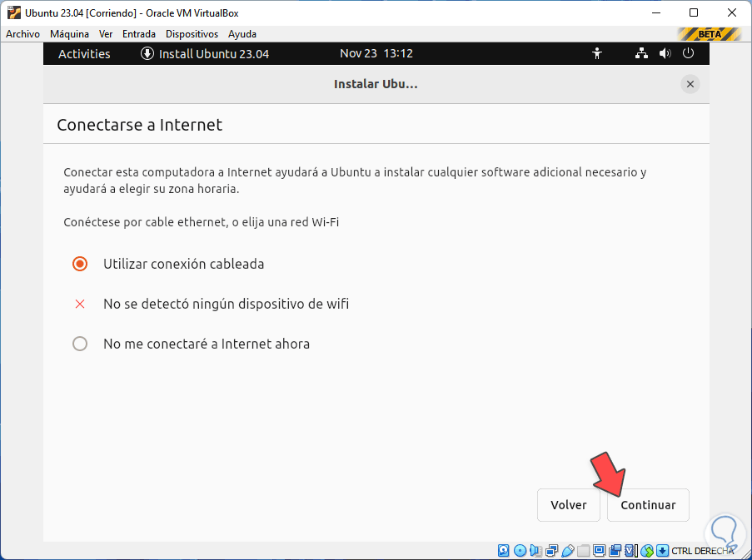Click the USB devices status icon
The height and width of the screenshot is (560, 752).
coord(568,550)
